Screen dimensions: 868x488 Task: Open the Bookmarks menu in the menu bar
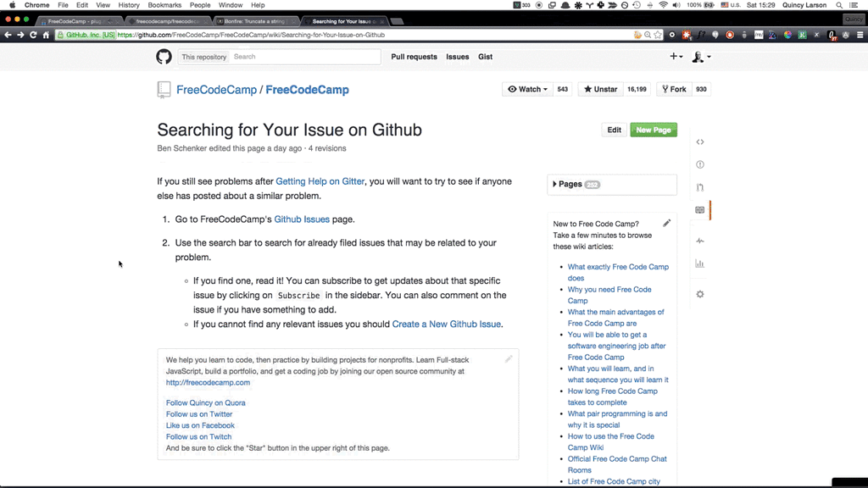tap(164, 4)
